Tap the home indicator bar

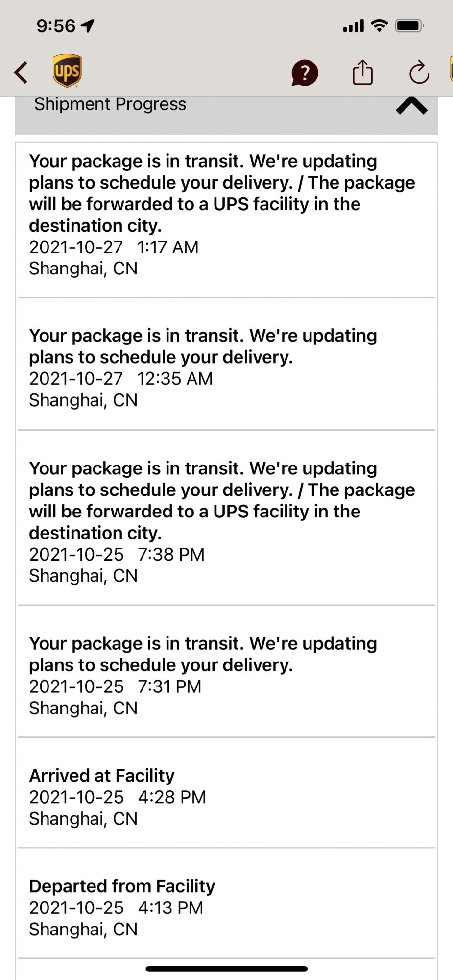(x=226, y=969)
